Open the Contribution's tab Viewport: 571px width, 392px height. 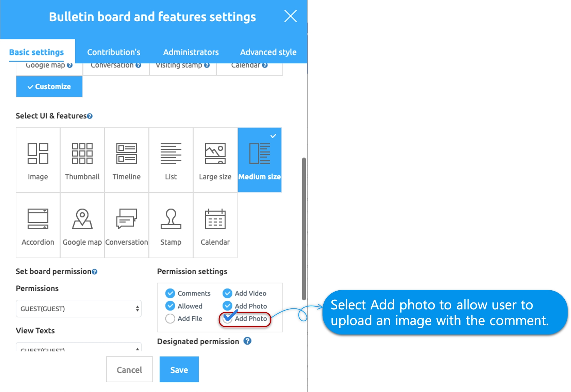[114, 52]
